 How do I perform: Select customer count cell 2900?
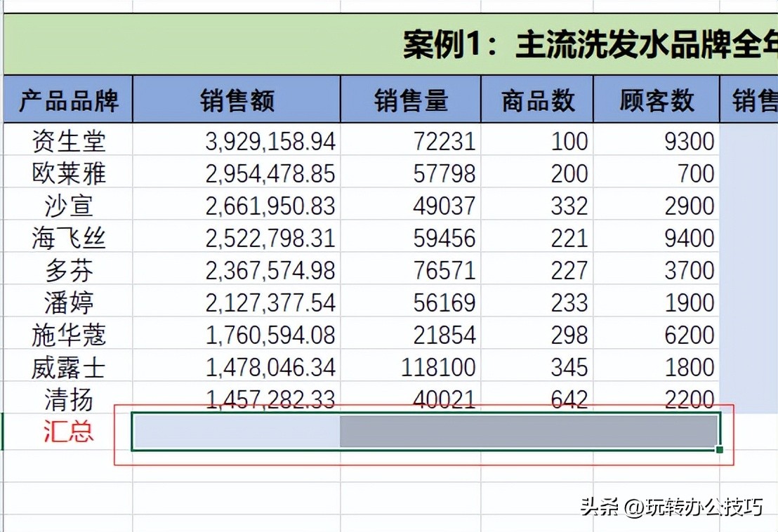point(657,204)
